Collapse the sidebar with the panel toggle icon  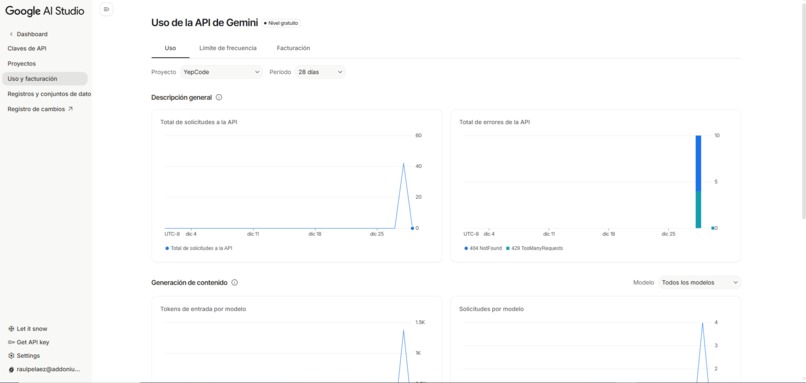pos(106,9)
